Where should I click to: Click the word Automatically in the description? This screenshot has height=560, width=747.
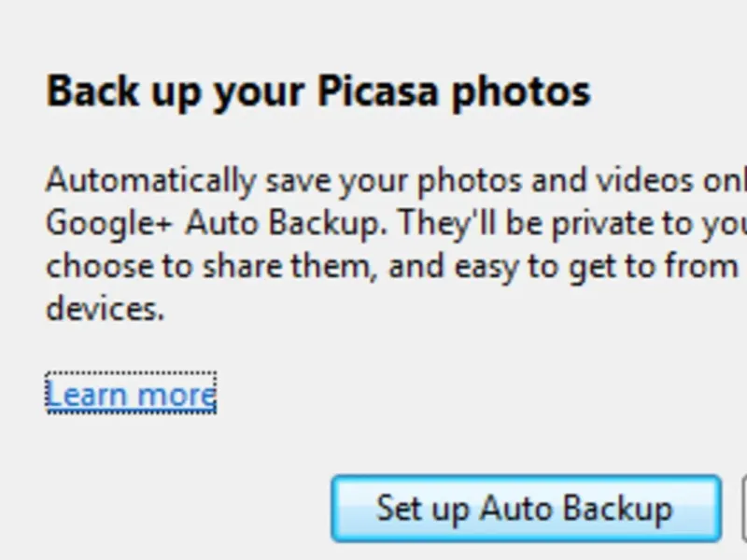click(149, 181)
